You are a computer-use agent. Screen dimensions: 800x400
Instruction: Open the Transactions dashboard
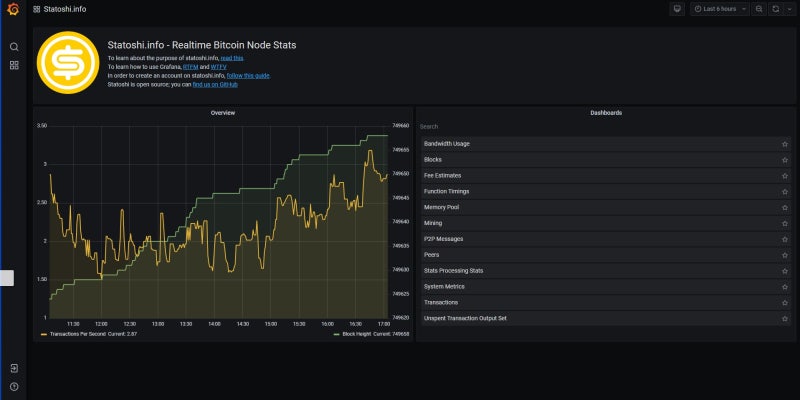(x=606, y=303)
